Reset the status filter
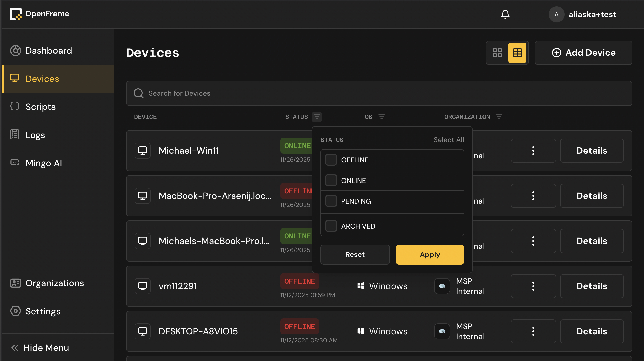This screenshot has height=361, width=644. click(355, 255)
